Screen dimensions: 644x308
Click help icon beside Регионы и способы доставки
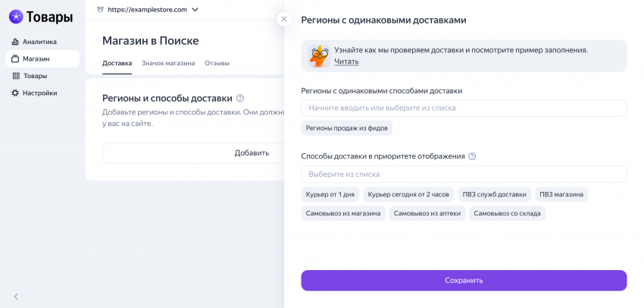click(240, 98)
